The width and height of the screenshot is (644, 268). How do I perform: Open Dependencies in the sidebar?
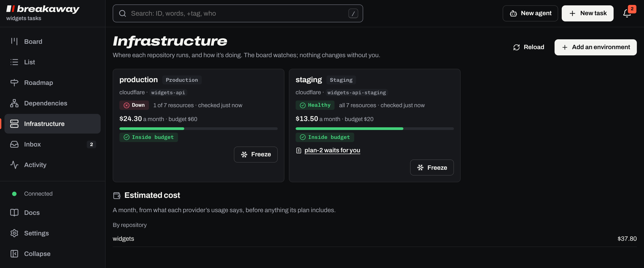[53, 103]
